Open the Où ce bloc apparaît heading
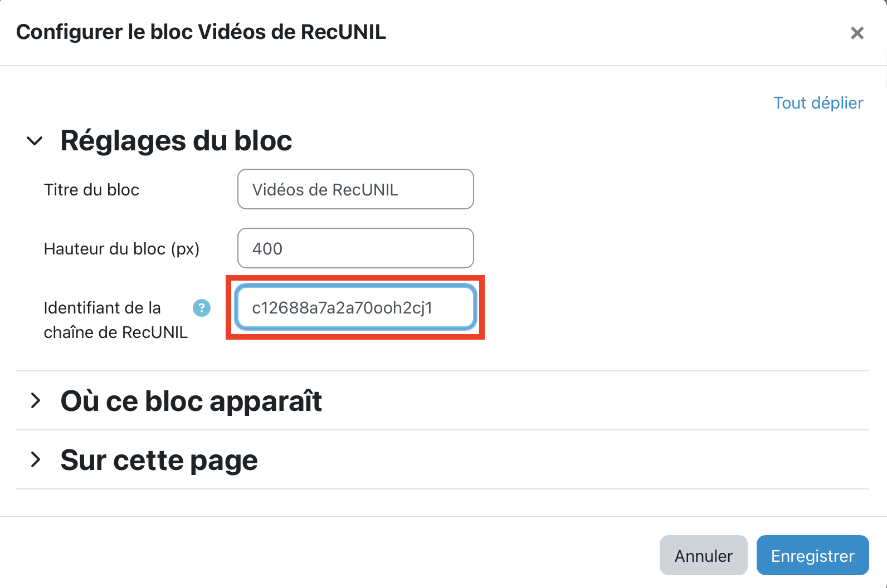 pyautogui.click(x=191, y=401)
